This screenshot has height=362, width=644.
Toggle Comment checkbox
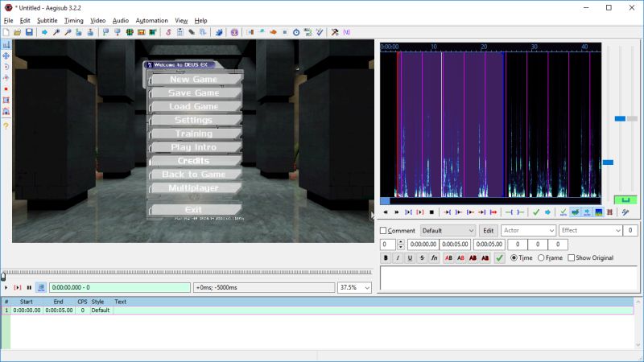click(383, 231)
